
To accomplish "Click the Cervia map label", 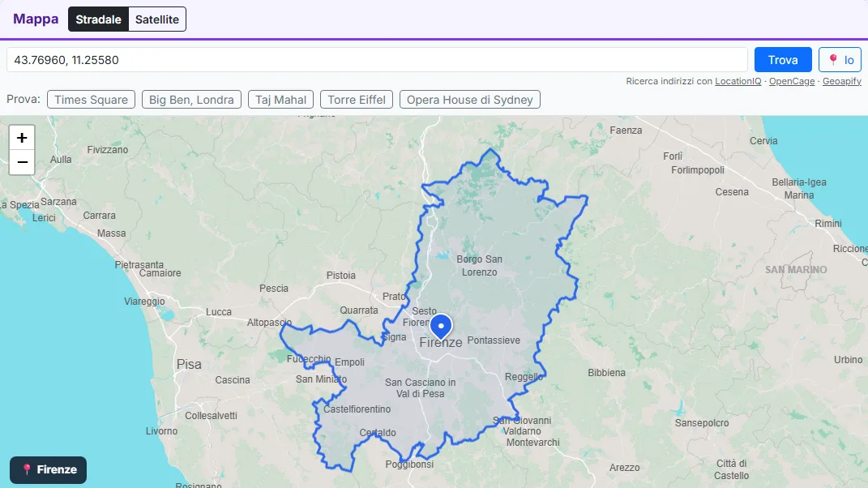I will click(764, 141).
